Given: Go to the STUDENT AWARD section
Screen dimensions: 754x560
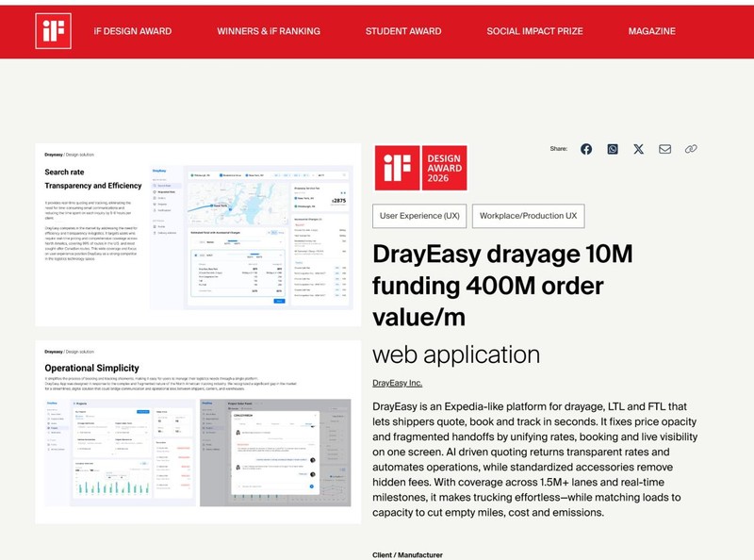Looking at the screenshot, I should pyautogui.click(x=403, y=31).
